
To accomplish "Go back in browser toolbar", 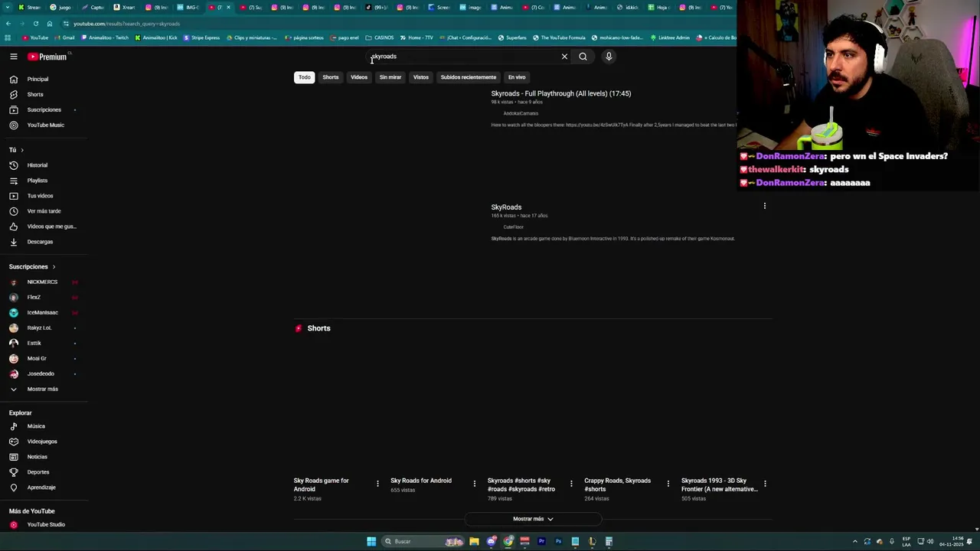I will (8, 24).
